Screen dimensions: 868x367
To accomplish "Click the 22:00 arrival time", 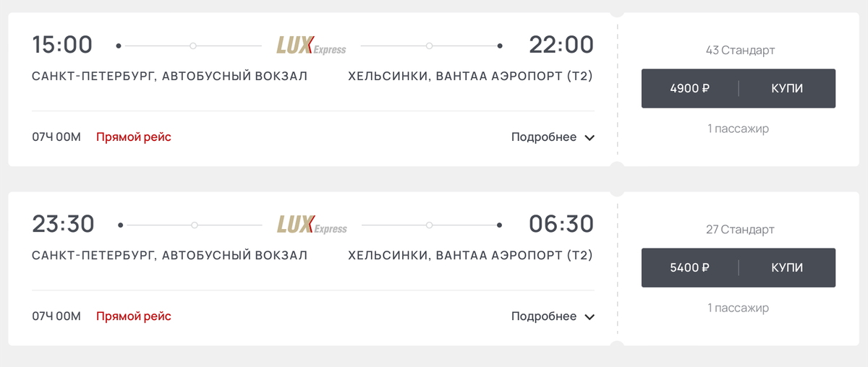I will (x=561, y=46).
